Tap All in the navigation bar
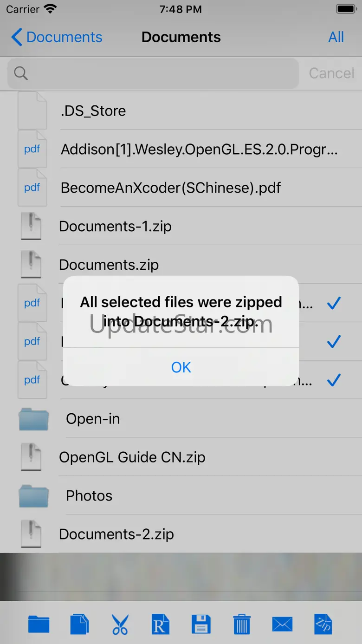This screenshot has width=362, height=644. [x=336, y=37]
